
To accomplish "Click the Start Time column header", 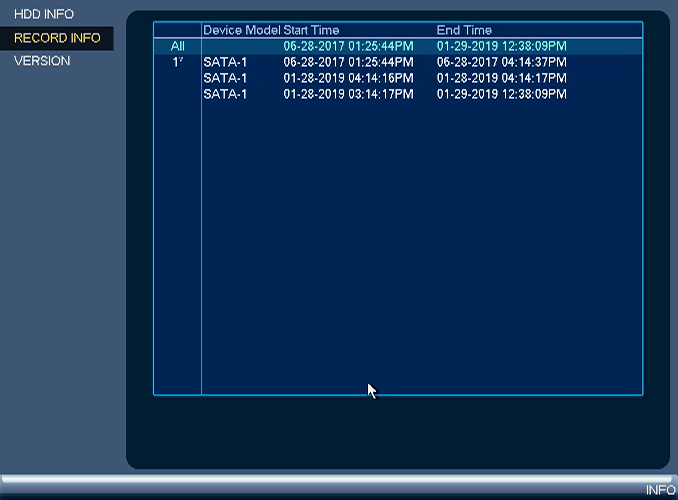I will [311, 30].
